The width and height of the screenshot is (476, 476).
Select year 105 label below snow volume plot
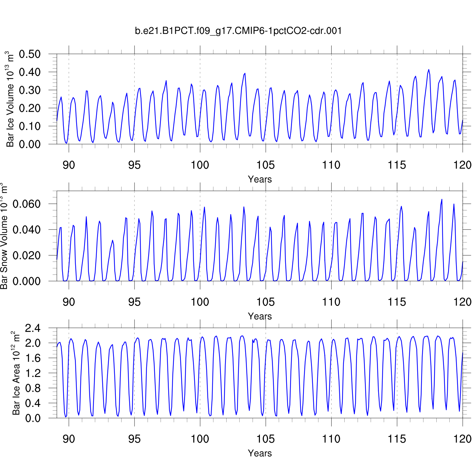click(266, 302)
